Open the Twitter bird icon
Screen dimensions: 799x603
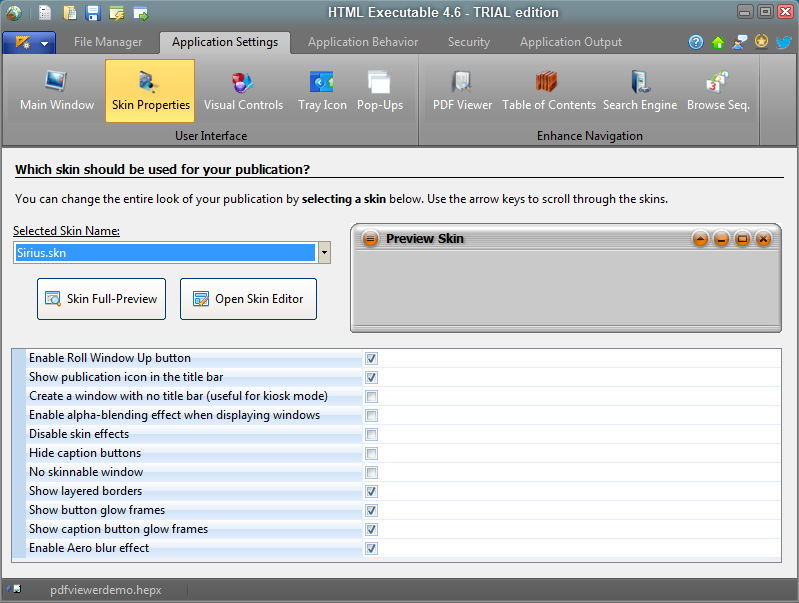tap(784, 42)
